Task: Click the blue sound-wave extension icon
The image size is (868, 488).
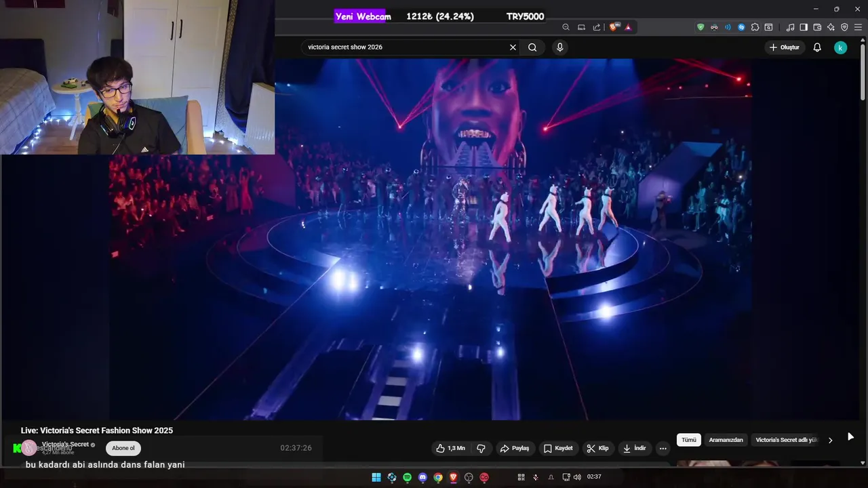Action: pyautogui.click(x=728, y=27)
